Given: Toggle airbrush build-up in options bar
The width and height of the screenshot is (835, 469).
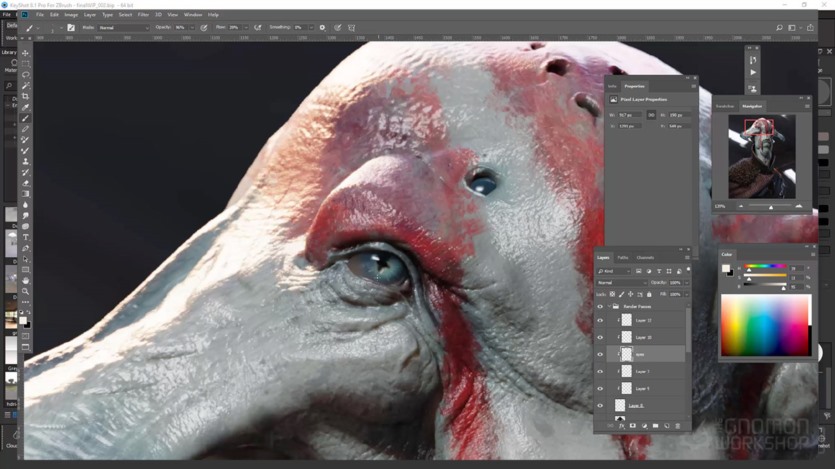Looking at the screenshot, I should pos(258,28).
